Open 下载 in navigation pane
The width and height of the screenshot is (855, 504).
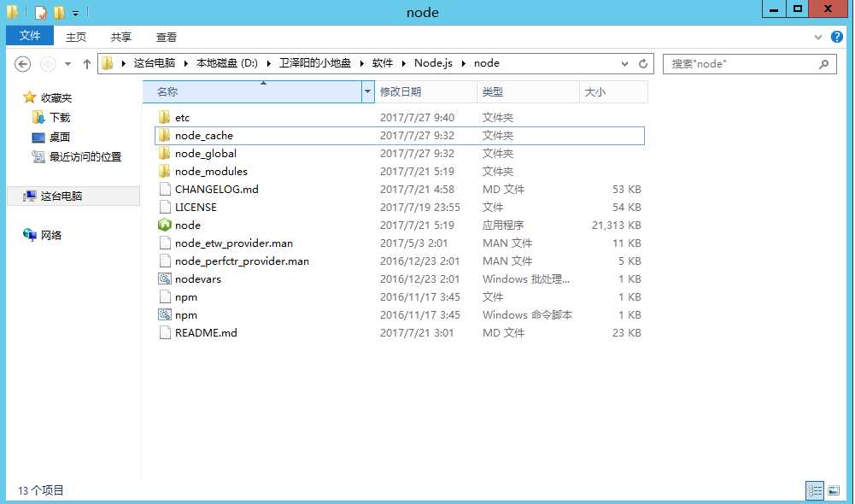coord(60,117)
